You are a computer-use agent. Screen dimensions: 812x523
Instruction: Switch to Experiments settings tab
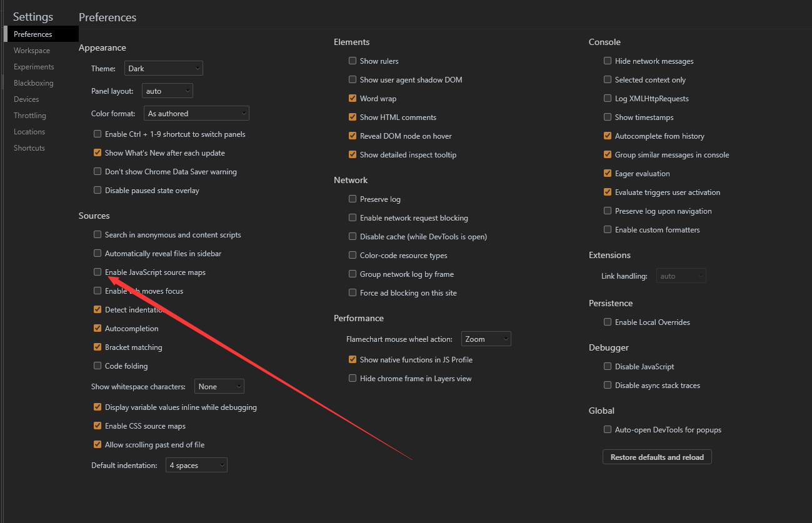point(34,67)
